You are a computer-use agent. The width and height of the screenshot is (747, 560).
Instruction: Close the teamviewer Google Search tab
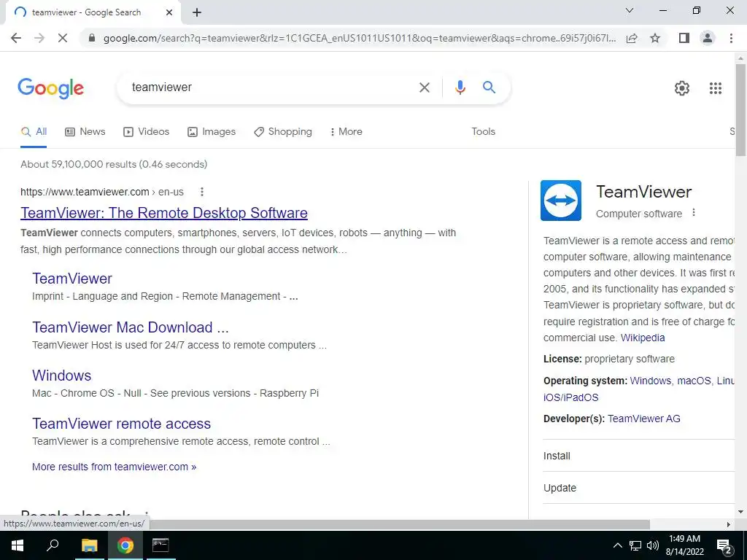169,12
